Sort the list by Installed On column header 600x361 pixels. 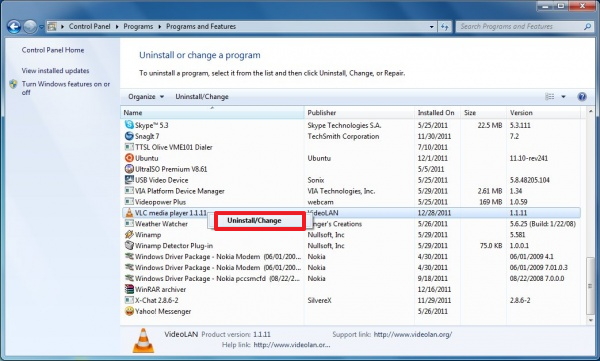437,113
